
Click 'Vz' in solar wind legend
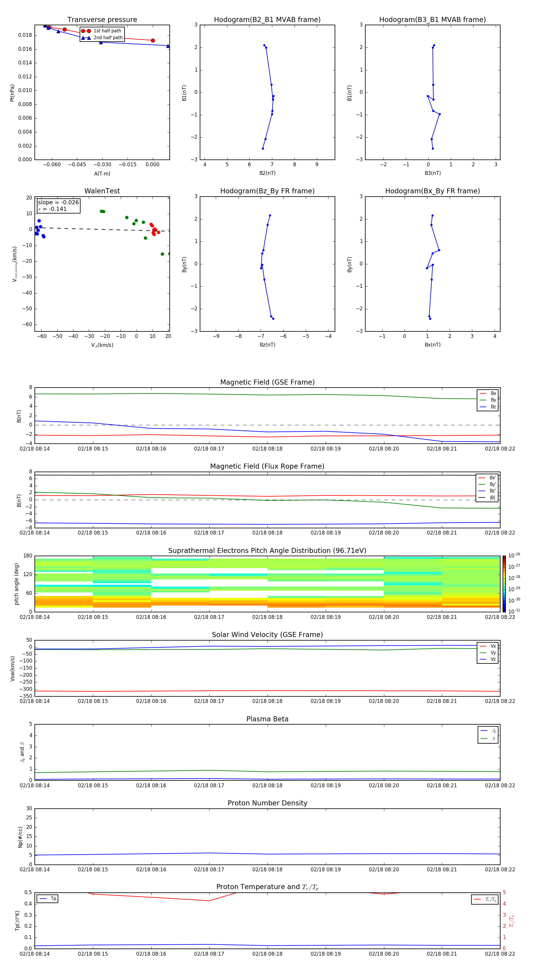coord(488,659)
